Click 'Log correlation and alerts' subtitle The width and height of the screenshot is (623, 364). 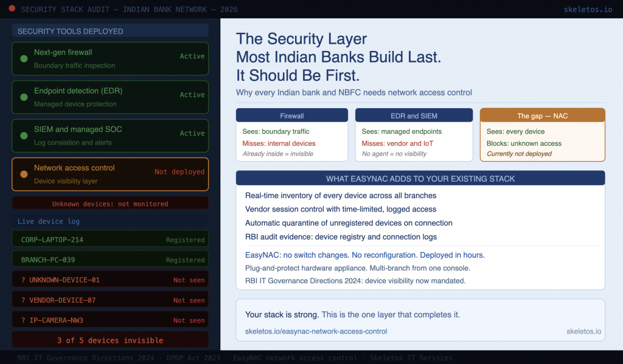pyautogui.click(x=73, y=143)
